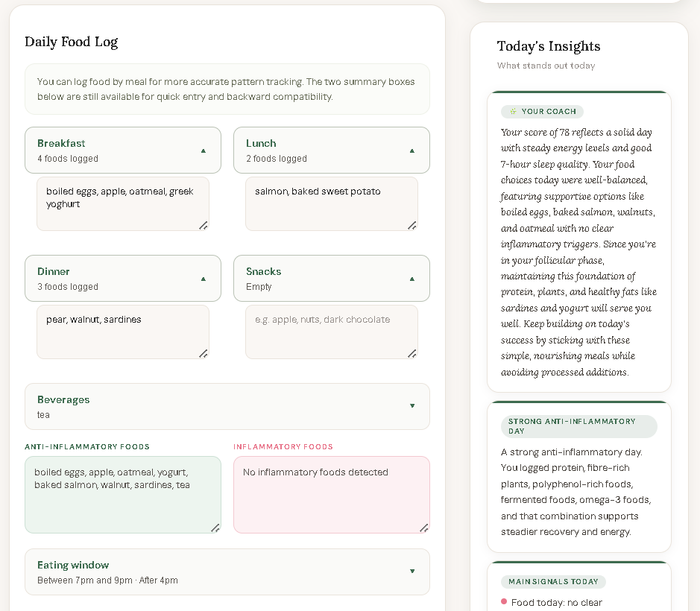This screenshot has height=611, width=700.
Task: Grab the Lunch text area resize handle
Action: pyautogui.click(x=412, y=225)
